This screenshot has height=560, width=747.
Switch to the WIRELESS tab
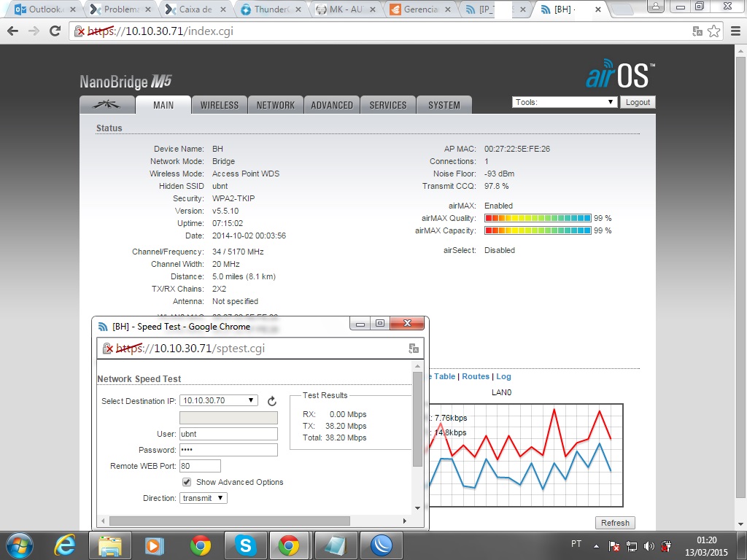219,105
